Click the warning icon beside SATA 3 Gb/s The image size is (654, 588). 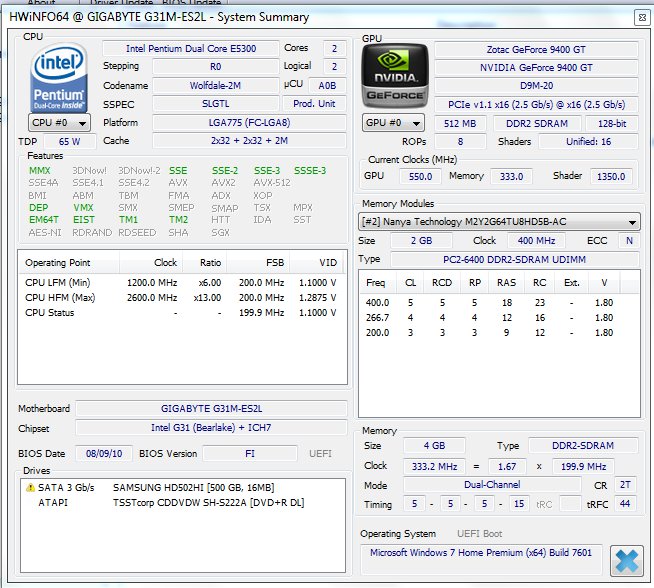pyautogui.click(x=30, y=487)
